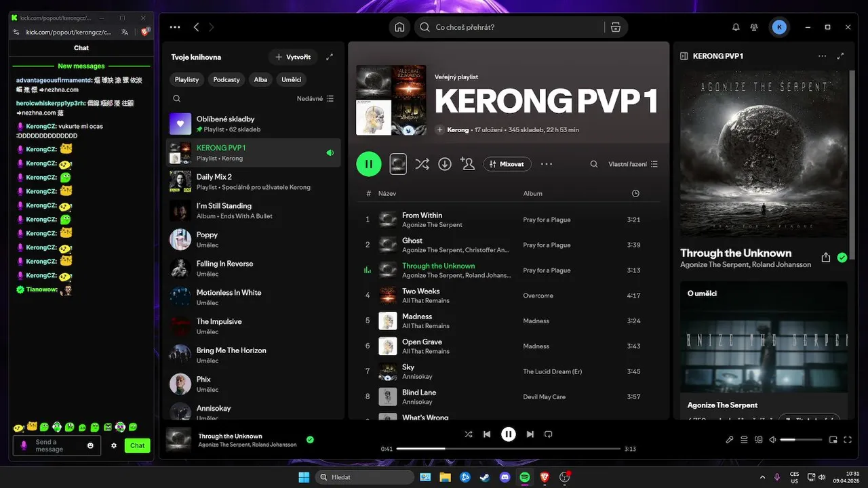Open the K profile avatar menu
868x488 pixels.
(780, 27)
